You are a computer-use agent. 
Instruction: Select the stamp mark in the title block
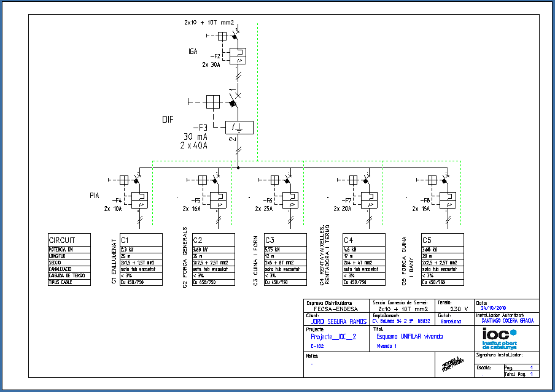coord(452,367)
